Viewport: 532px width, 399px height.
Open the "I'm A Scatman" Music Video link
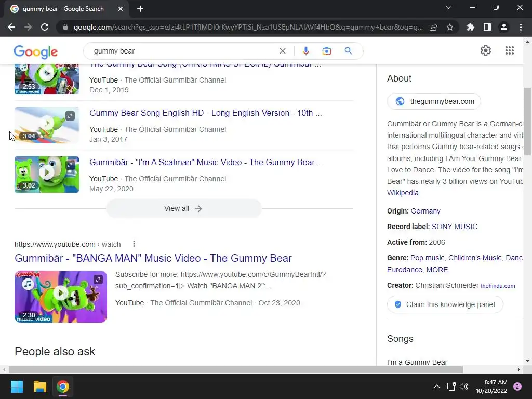pos(206,162)
